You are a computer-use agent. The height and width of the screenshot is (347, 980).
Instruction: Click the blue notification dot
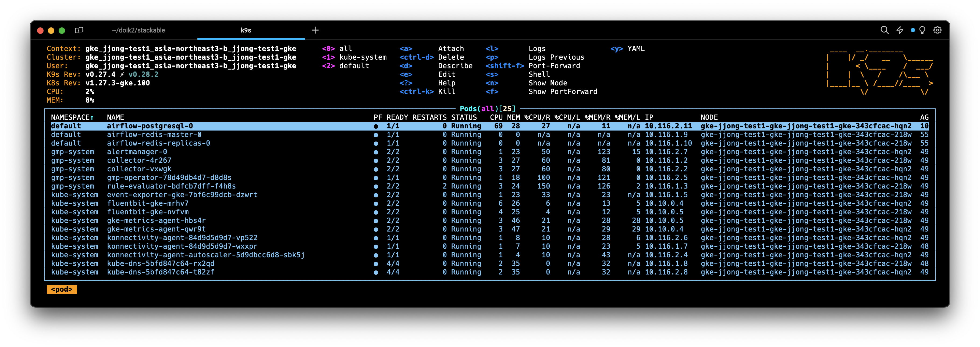click(x=913, y=30)
